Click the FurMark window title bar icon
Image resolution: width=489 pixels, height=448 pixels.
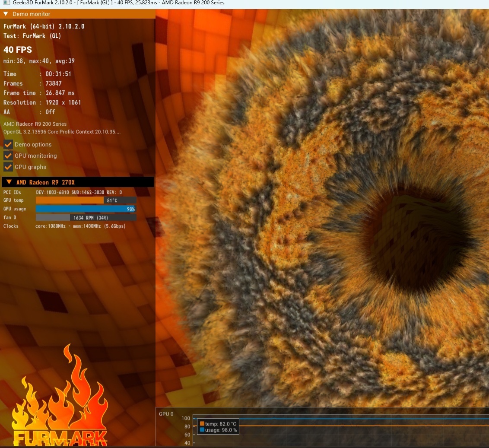pos(6,3)
